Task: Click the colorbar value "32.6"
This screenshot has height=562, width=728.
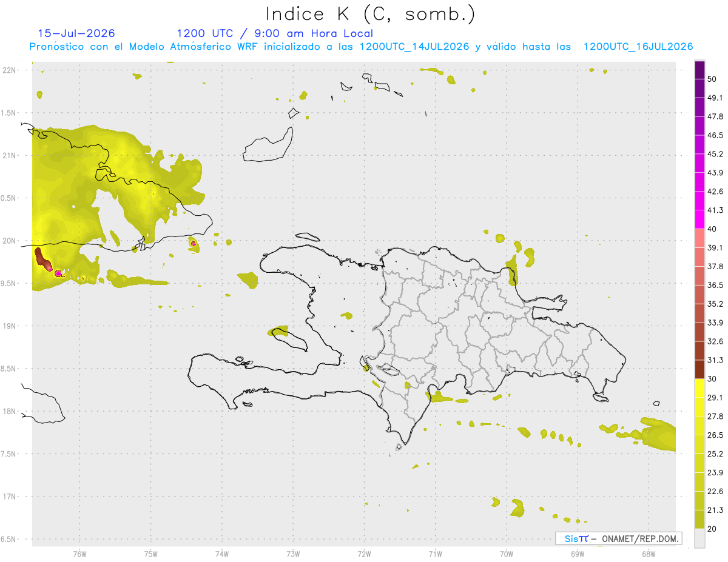Action: [x=715, y=341]
